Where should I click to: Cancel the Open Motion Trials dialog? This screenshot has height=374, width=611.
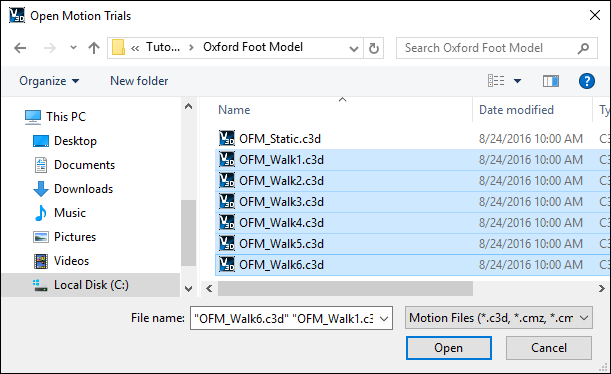549,348
